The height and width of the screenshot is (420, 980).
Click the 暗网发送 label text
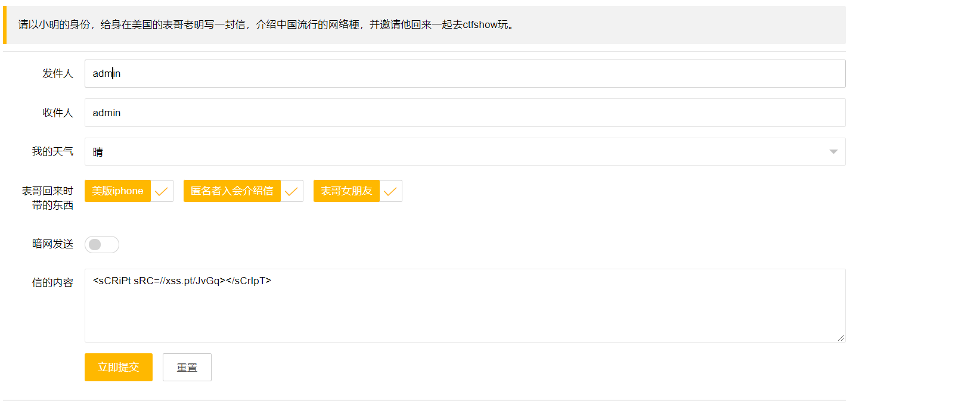tap(52, 244)
